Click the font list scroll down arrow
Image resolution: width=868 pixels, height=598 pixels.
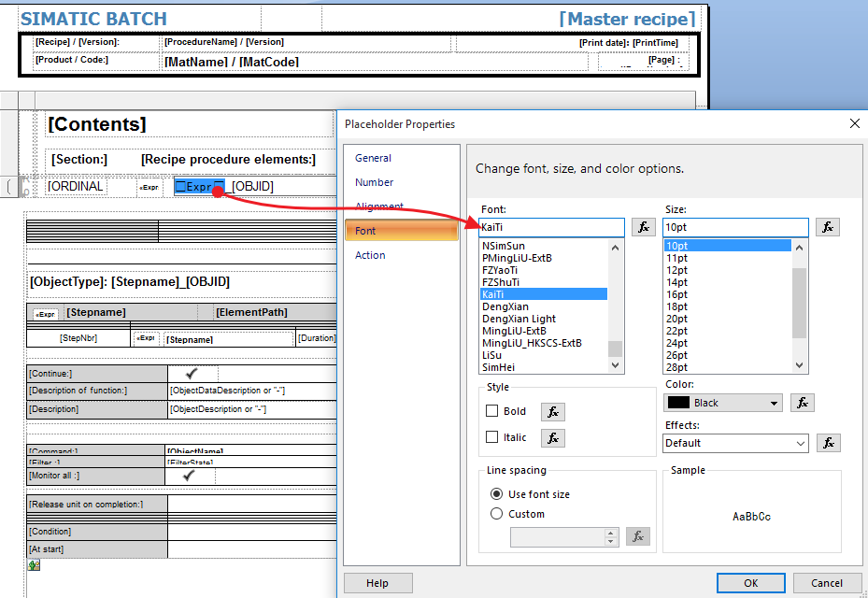[615, 365]
